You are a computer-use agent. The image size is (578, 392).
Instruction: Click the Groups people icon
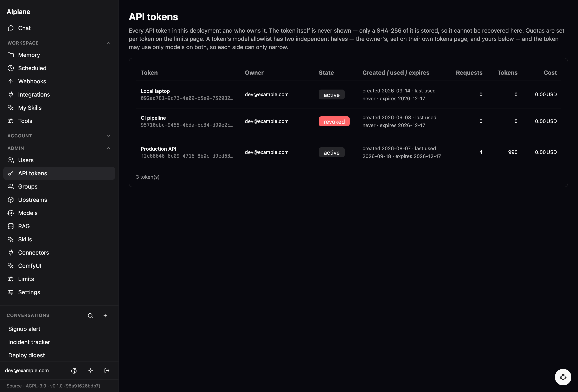pos(11,187)
